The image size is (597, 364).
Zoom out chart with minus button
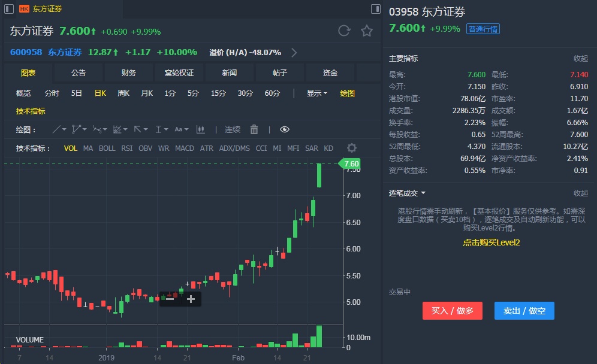tap(170, 299)
